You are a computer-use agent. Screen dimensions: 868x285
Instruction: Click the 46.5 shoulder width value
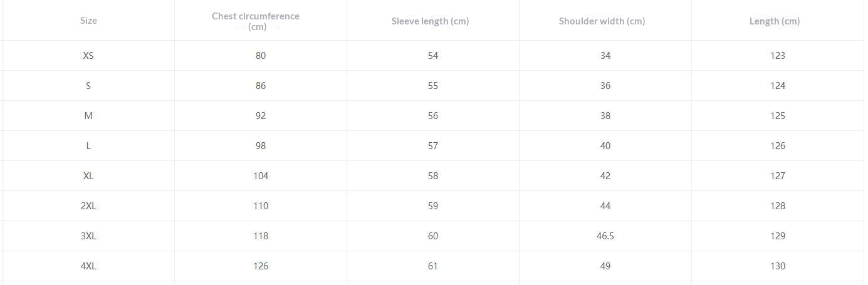605,236
